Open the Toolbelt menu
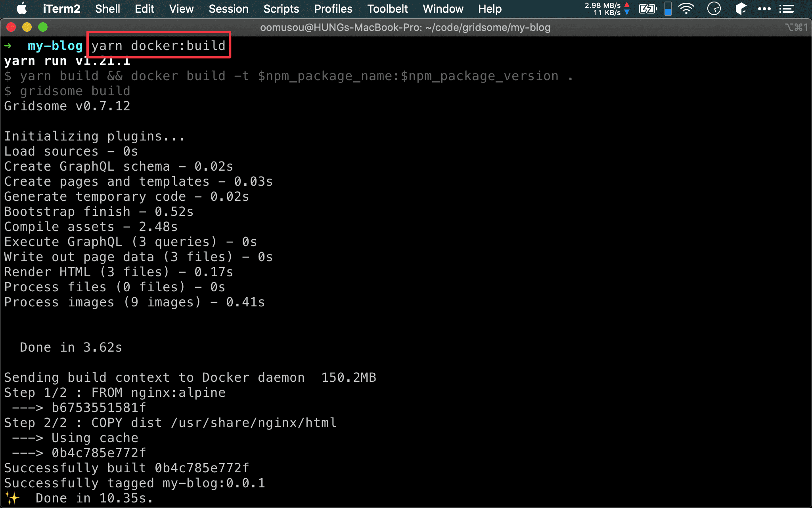The width and height of the screenshot is (812, 508). point(387,9)
